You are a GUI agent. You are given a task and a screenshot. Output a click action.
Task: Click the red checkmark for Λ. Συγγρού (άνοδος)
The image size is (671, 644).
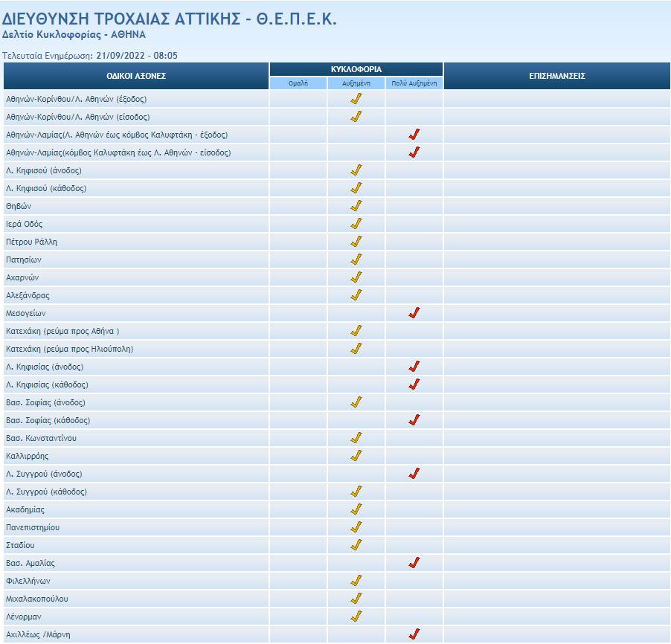pos(414,474)
